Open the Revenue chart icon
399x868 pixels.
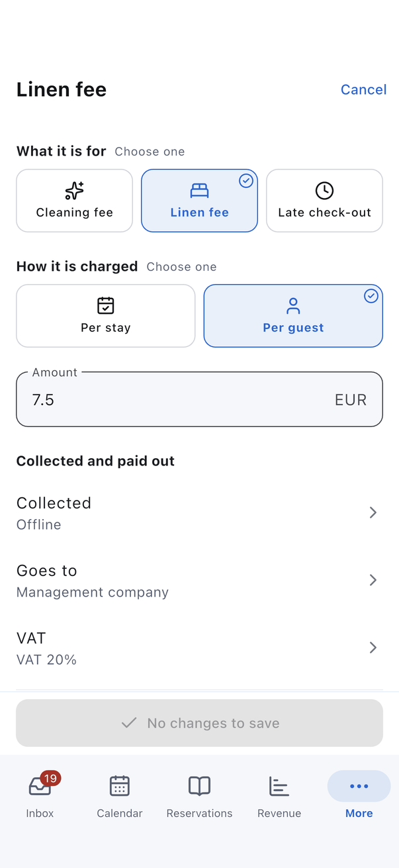click(x=279, y=786)
